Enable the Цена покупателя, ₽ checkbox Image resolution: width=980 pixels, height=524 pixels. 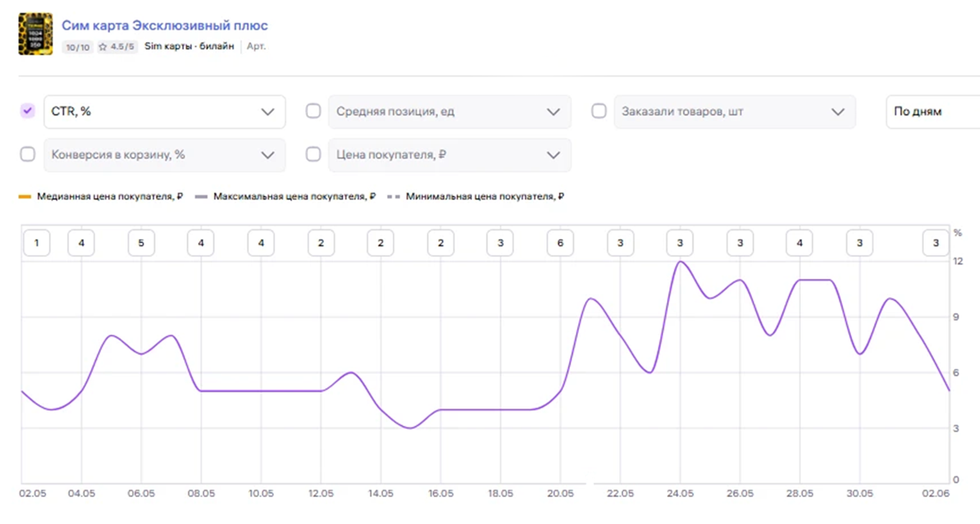(x=313, y=154)
